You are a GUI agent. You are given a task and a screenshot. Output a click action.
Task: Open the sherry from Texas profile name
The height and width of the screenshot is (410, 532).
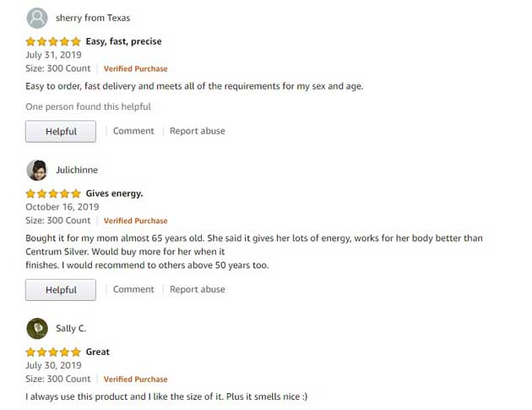pyautogui.click(x=93, y=18)
